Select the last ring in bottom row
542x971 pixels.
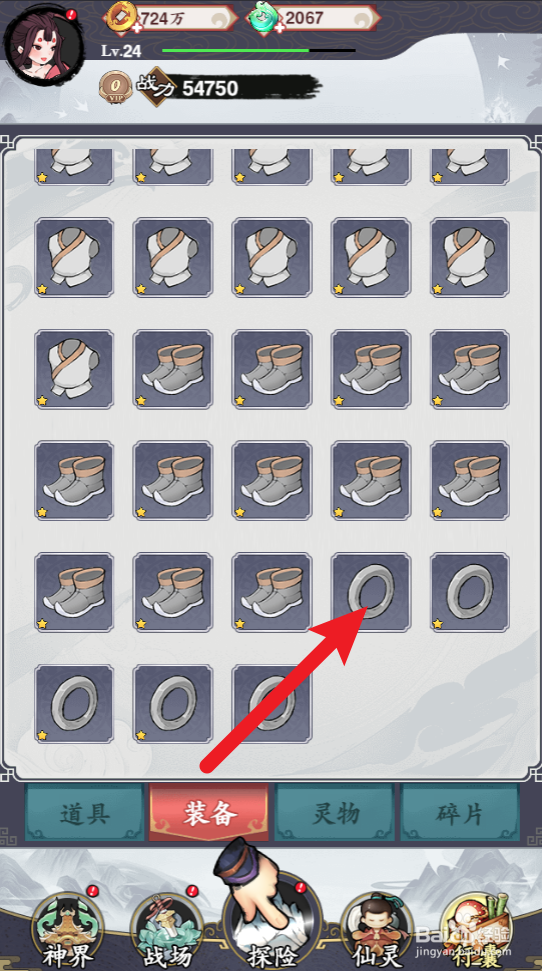272,703
